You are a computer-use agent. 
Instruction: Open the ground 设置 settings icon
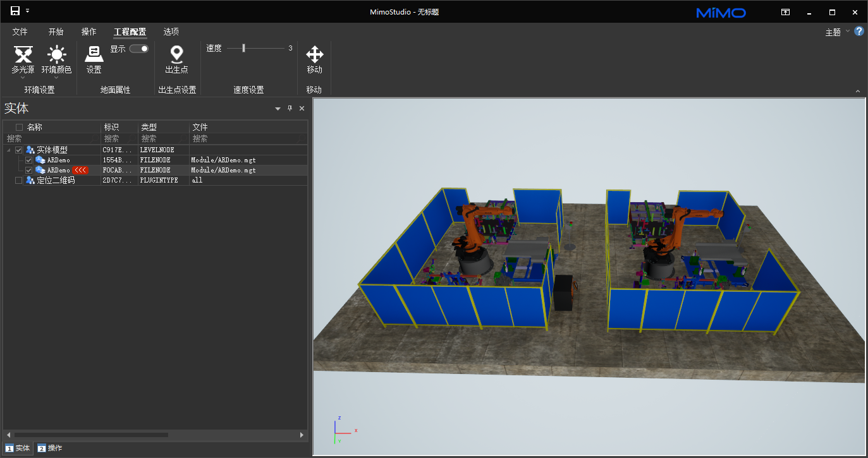(x=94, y=56)
